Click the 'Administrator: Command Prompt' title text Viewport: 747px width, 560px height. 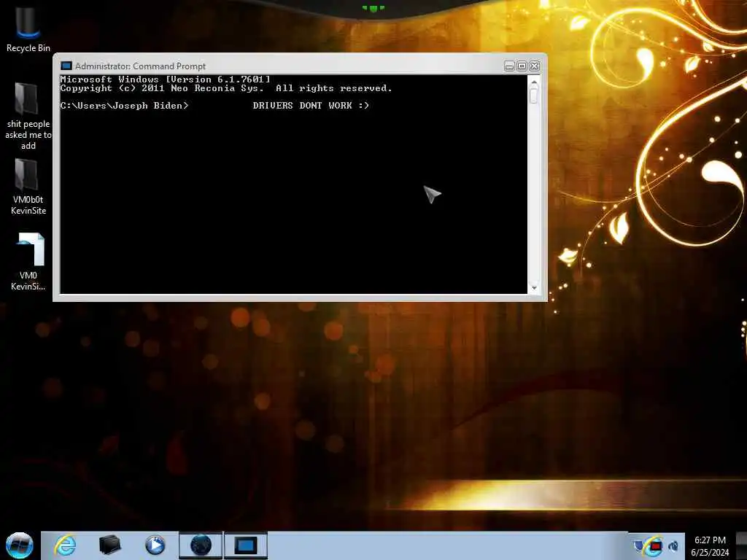coord(141,66)
